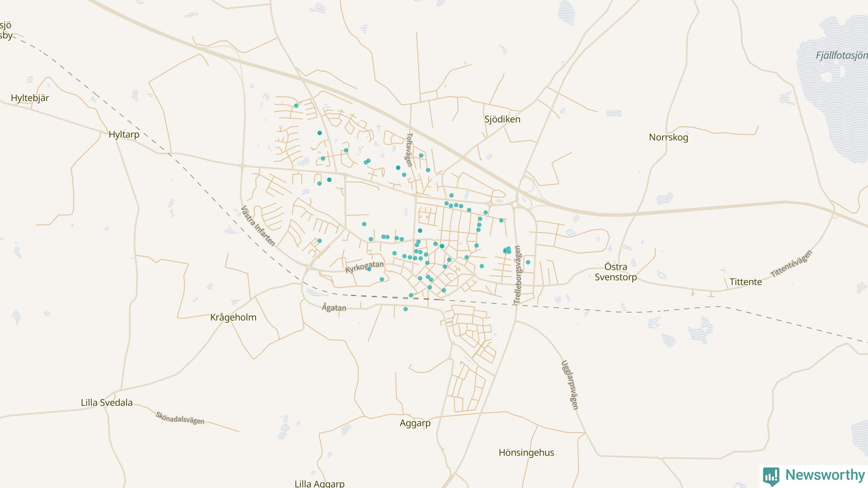The width and height of the screenshot is (868, 488).
Task: Click the Skönadalsvägen road label
Action: click(180, 418)
